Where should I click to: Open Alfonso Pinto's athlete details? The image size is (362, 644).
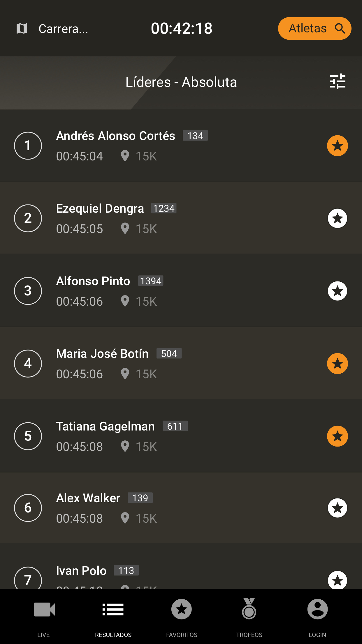pos(93,281)
